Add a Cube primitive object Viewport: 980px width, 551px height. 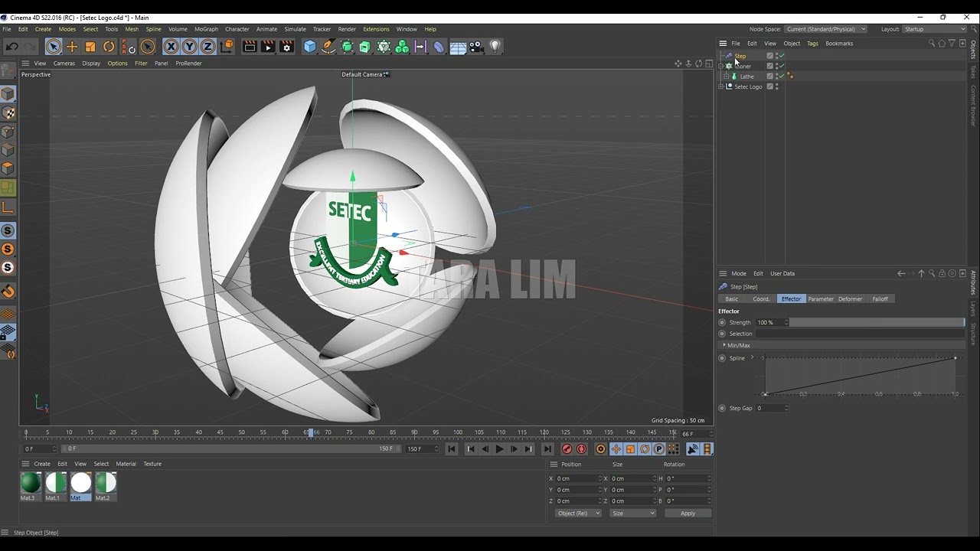310,47
